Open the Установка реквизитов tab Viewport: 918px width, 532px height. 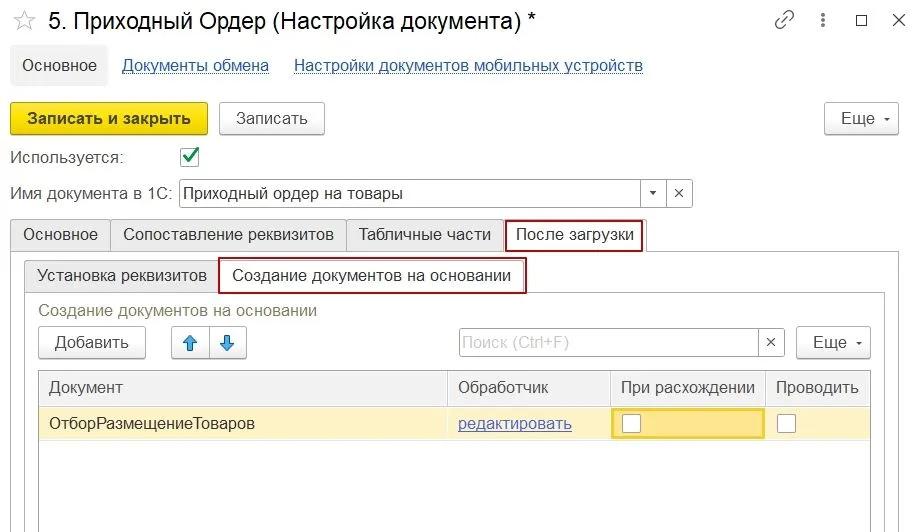click(x=121, y=275)
